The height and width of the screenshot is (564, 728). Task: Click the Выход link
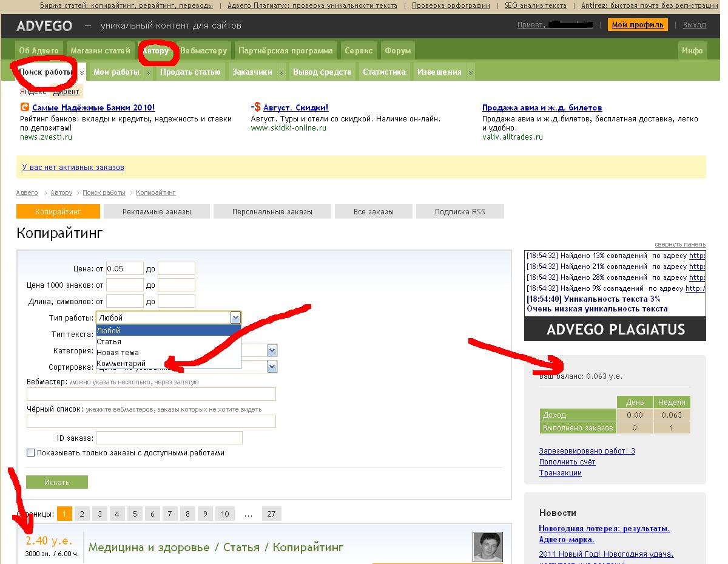click(x=695, y=25)
